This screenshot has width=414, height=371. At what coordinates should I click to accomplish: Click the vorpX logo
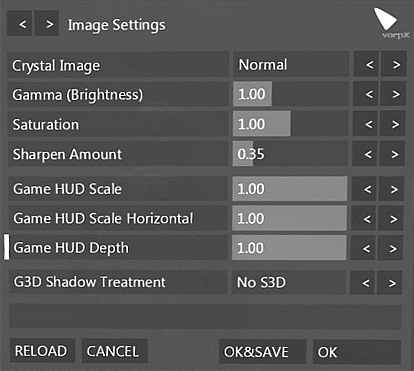click(391, 23)
